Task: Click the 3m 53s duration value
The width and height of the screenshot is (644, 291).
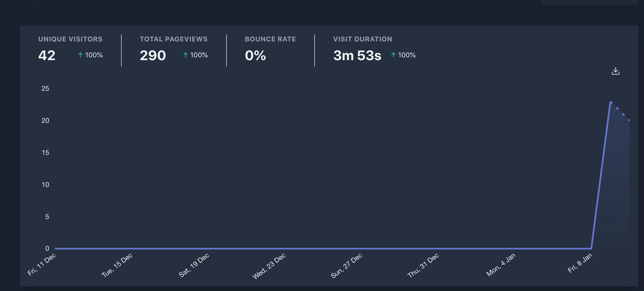Action: point(357,56)
